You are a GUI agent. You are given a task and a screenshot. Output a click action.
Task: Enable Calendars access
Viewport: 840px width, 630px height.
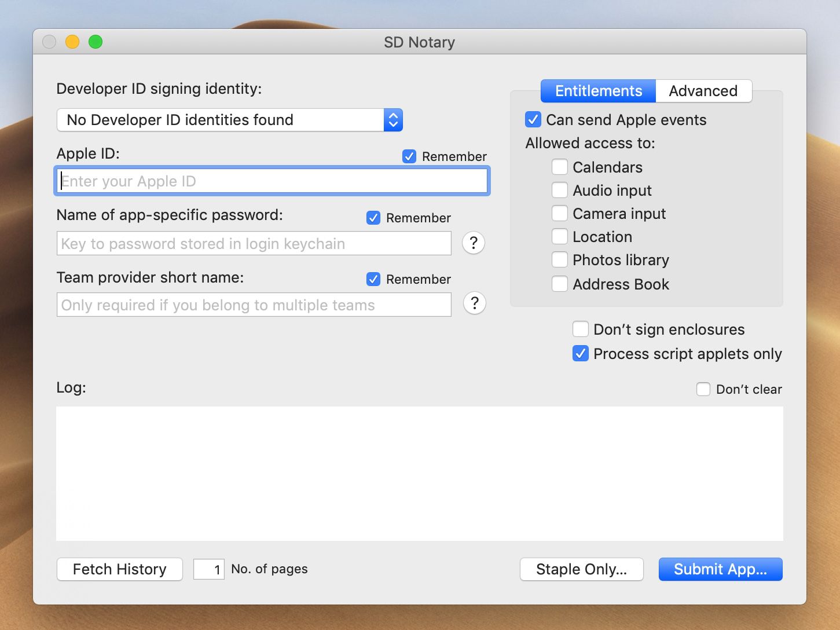[560, 167]
